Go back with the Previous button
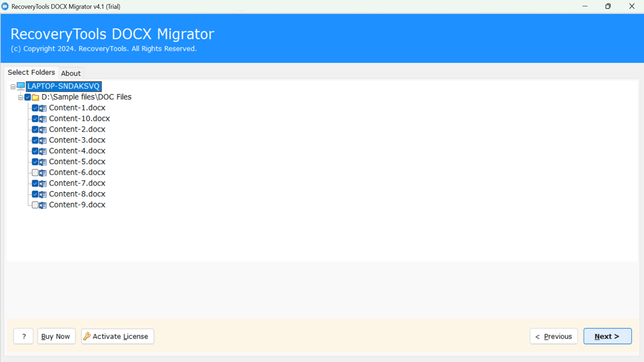Screen dimensions: 644x362 (554, 336)
